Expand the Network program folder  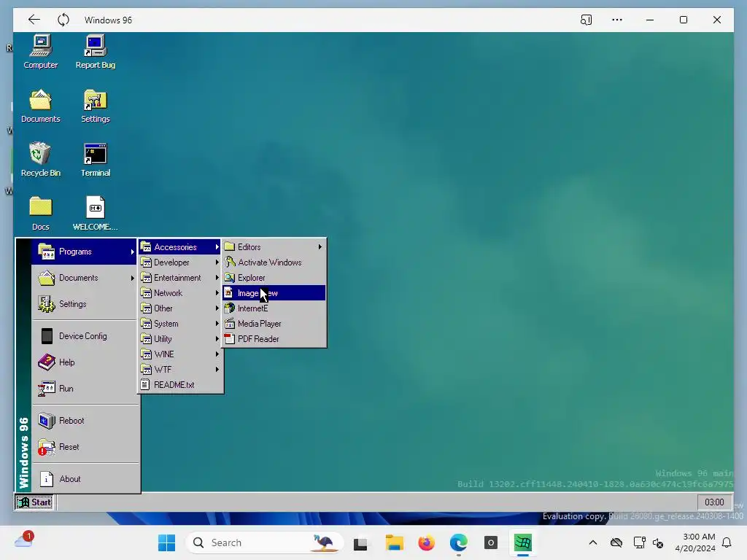coord(180,293)
